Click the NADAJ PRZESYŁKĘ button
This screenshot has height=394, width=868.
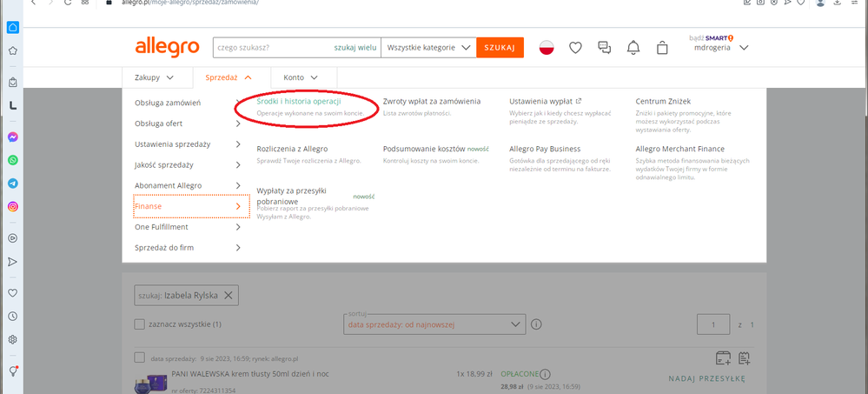click(707, 378)
